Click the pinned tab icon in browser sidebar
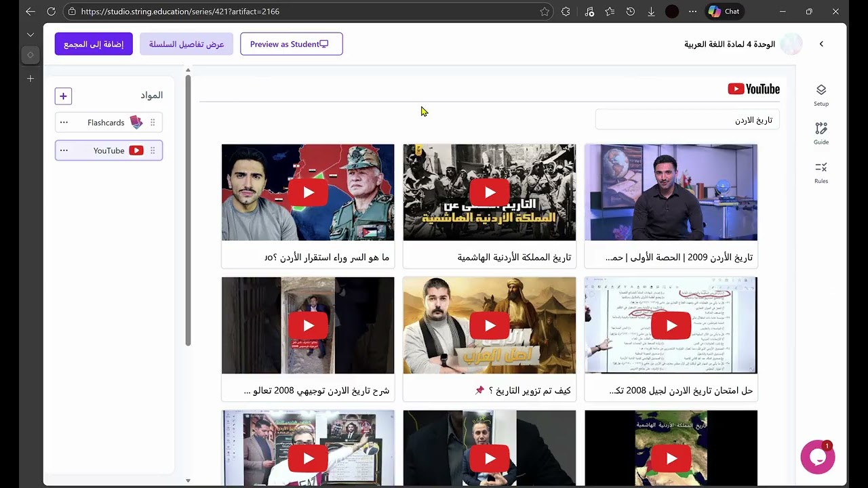This screenshot has height=488, width=868. coord(31,55)
